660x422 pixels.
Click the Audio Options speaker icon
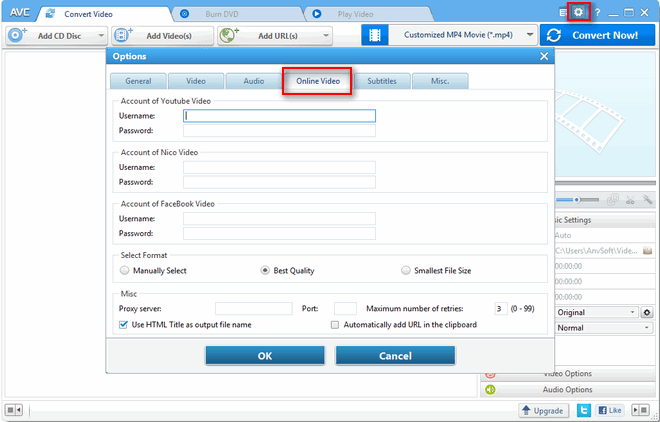click(490, 390)
